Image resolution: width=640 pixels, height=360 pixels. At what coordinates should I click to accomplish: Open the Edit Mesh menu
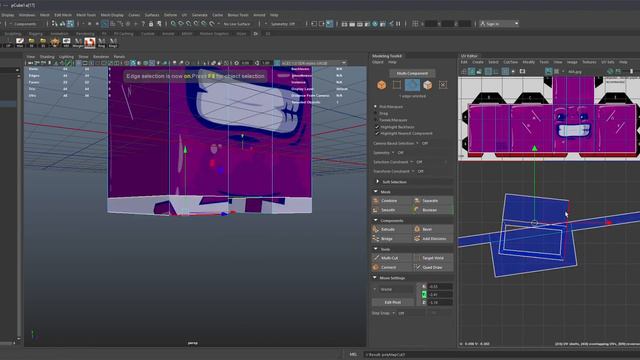click(x=63, y=15)
